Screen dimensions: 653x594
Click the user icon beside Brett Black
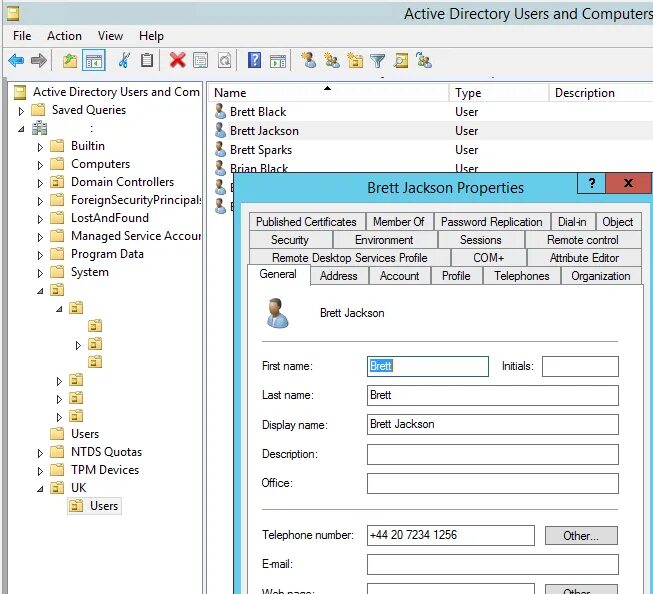click(220, 111)
